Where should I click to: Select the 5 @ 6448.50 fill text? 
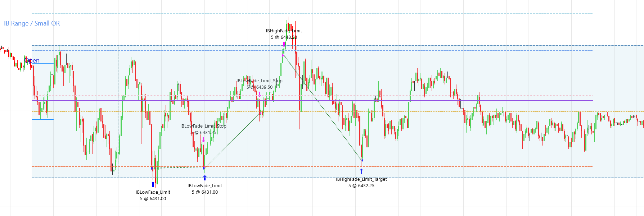[284, 37]
